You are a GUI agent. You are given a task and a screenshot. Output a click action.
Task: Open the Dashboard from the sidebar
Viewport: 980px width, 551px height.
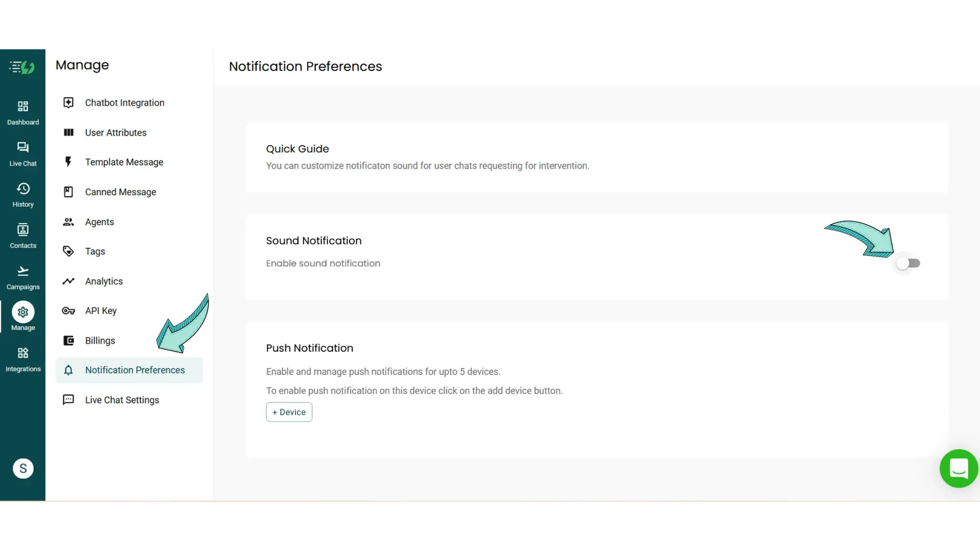(x=23, y=112)
